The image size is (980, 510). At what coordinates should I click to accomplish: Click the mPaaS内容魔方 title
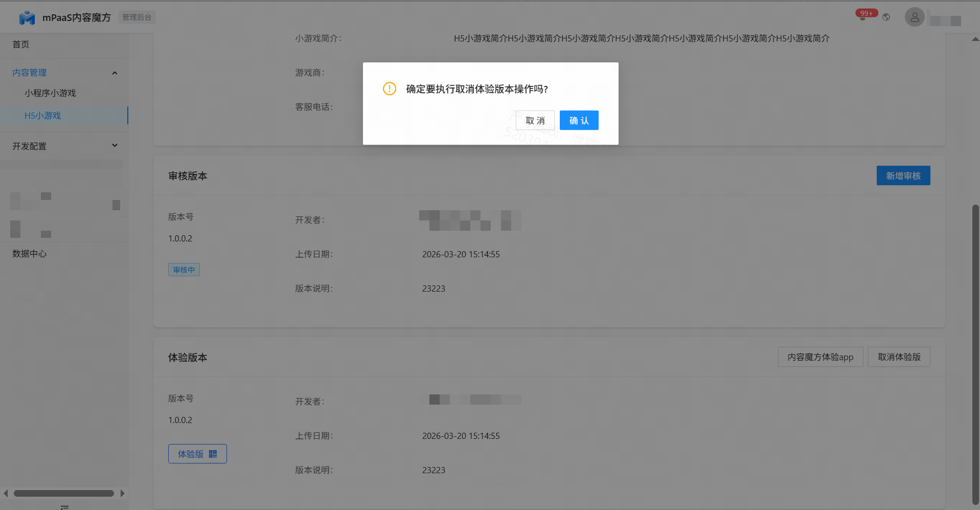(x=77, y=17)
